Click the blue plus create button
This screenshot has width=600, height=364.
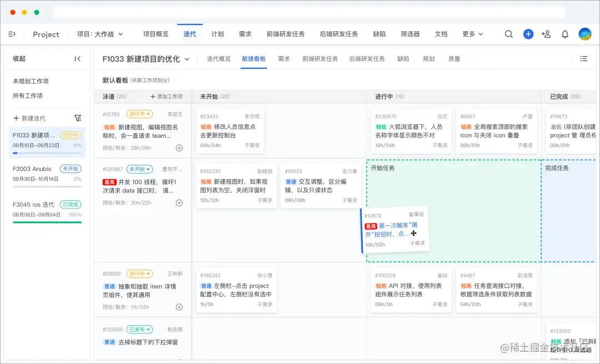click(528, 34)
